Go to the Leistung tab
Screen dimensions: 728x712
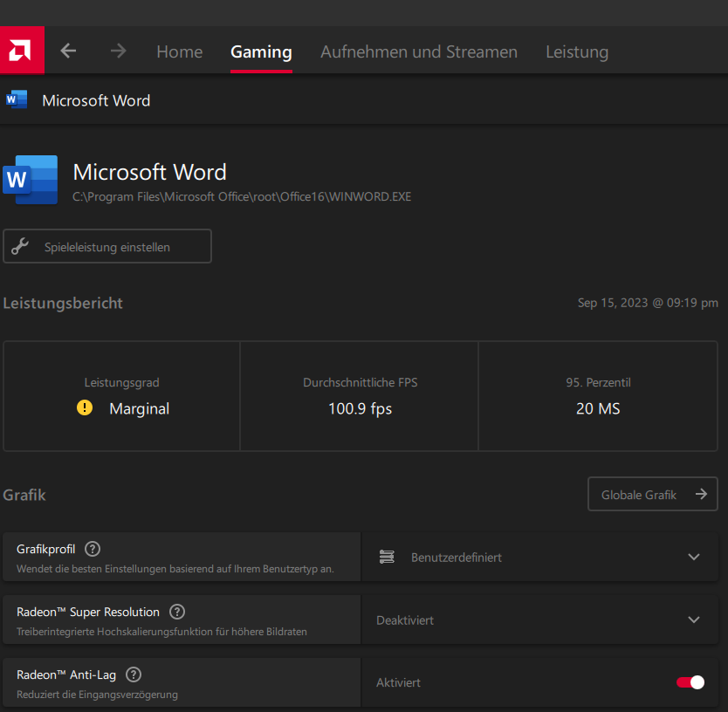pos(576,51)
